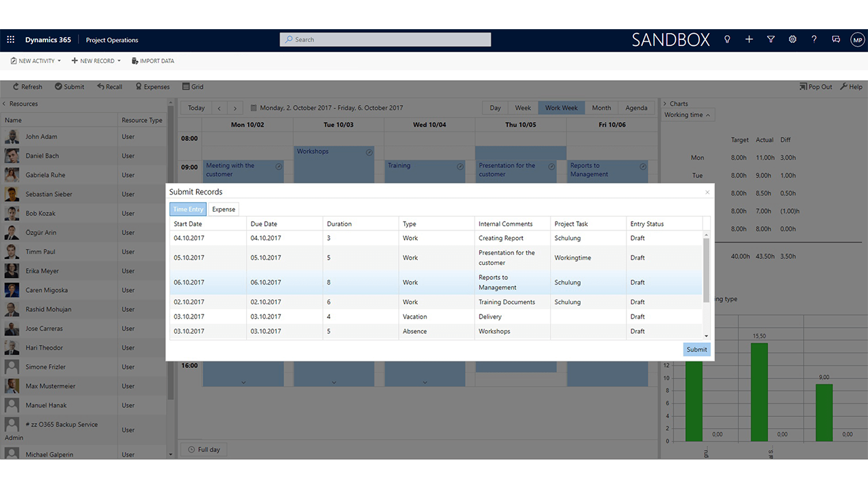Image resolution: width=868 pixels, height=488 pixels.
Task: Click Pop Out in the toolbar
Action: (x=816, y=87)
